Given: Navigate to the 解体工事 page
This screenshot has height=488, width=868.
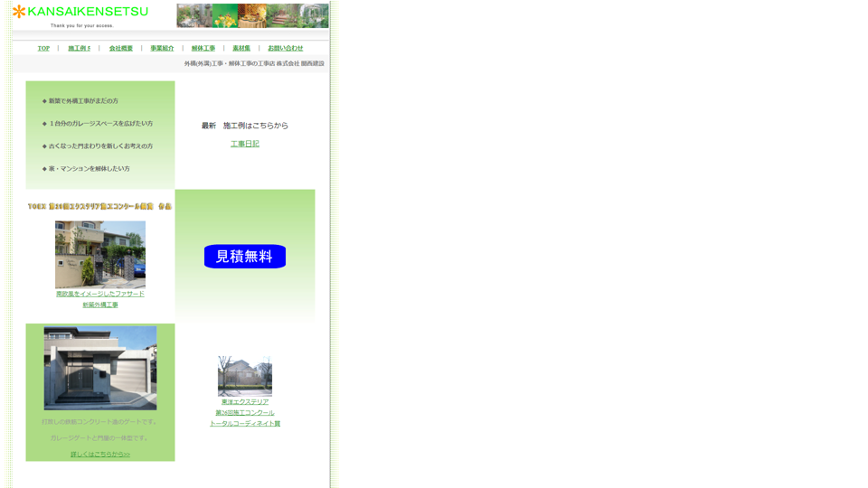Looking at the screenshot, I should pos(203,49).
